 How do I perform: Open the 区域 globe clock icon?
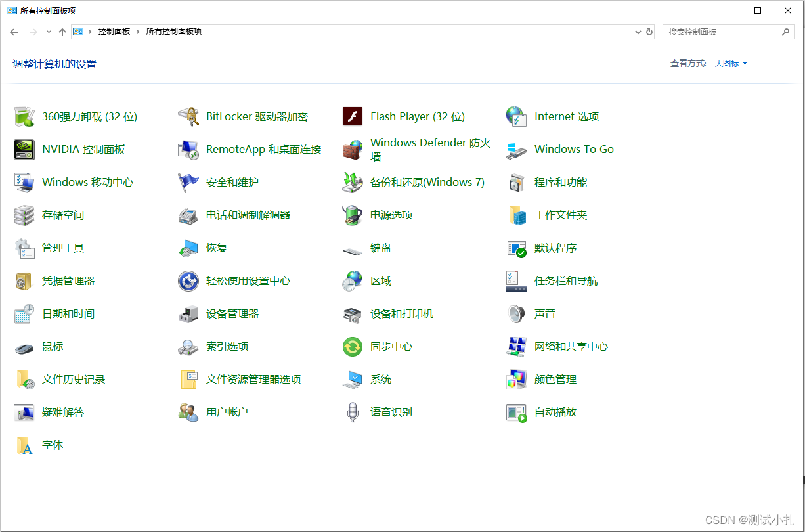pyautogui.click(x=353, y=280)
